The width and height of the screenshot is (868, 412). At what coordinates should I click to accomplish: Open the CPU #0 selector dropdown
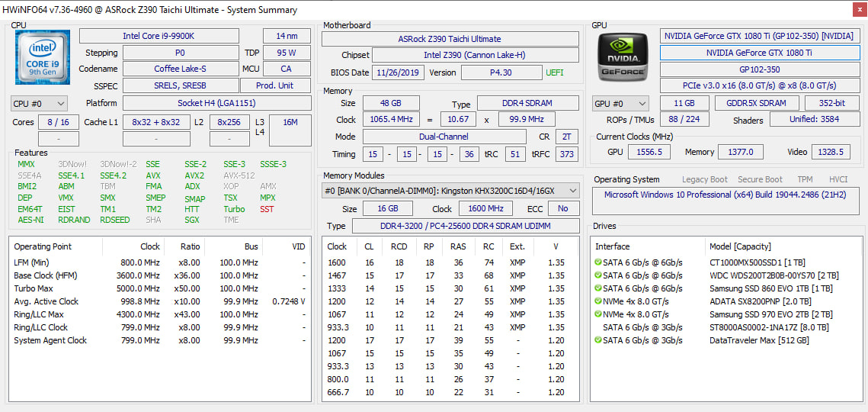point(40,104)
